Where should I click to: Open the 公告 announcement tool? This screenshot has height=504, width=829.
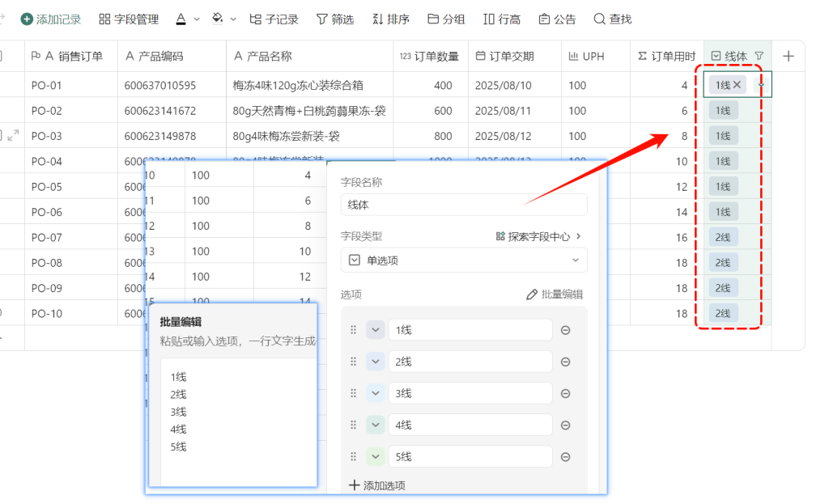pyautogui.click(x=557, y=19)
